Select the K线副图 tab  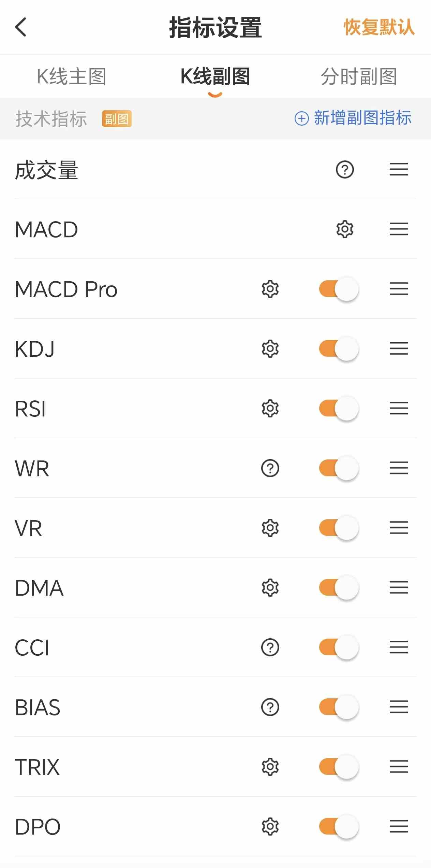pos(215,76)
